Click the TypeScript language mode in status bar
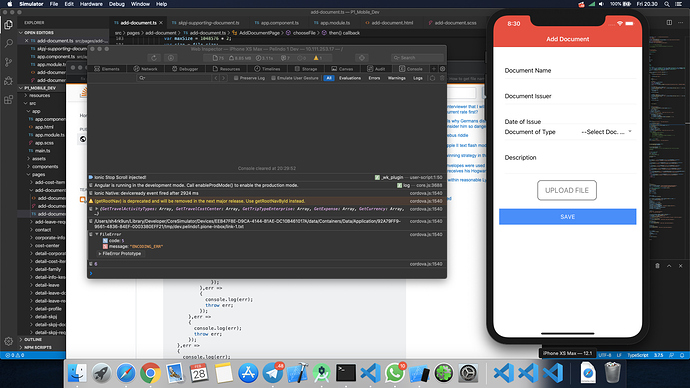Viewport: 690px width, 388px height. [637, 355]
